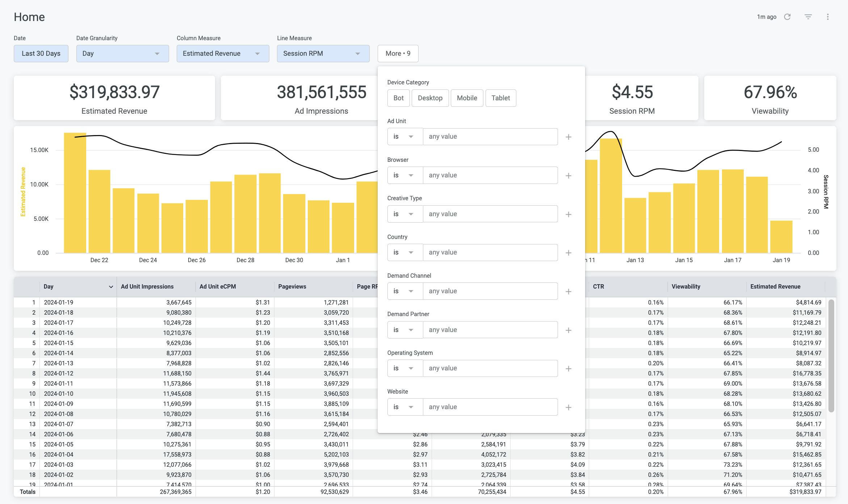Click the table vertical scrollbar
The width and height of the screenshot is (848, 504).
[x=831, y=356]
